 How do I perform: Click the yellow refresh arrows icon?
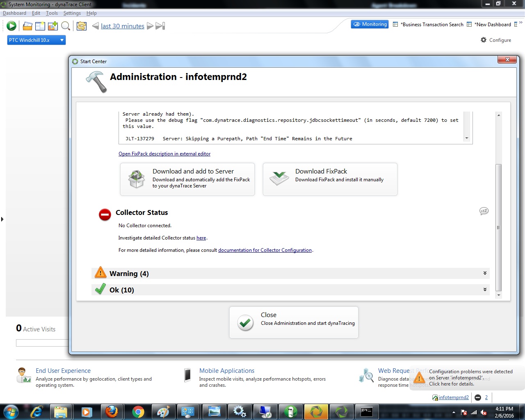[x=82, y=26]
